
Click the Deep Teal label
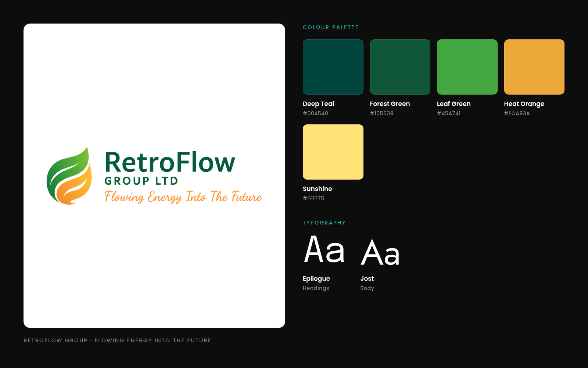coord(318,104)
